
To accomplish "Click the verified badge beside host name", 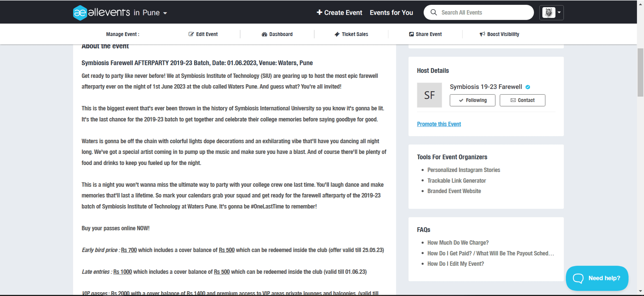I will pos(528,87).
